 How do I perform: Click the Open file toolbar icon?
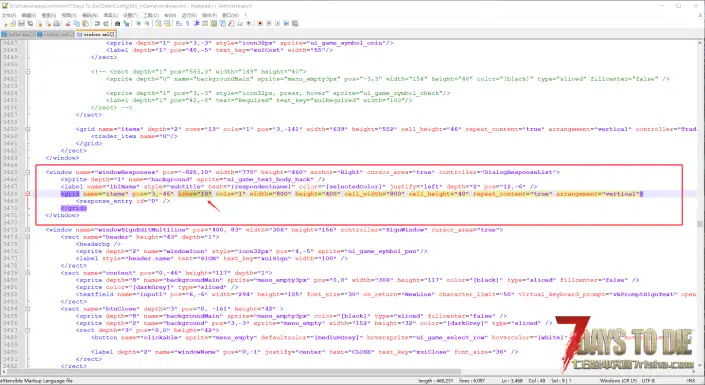pyautogui.click(x=13, y=23)
